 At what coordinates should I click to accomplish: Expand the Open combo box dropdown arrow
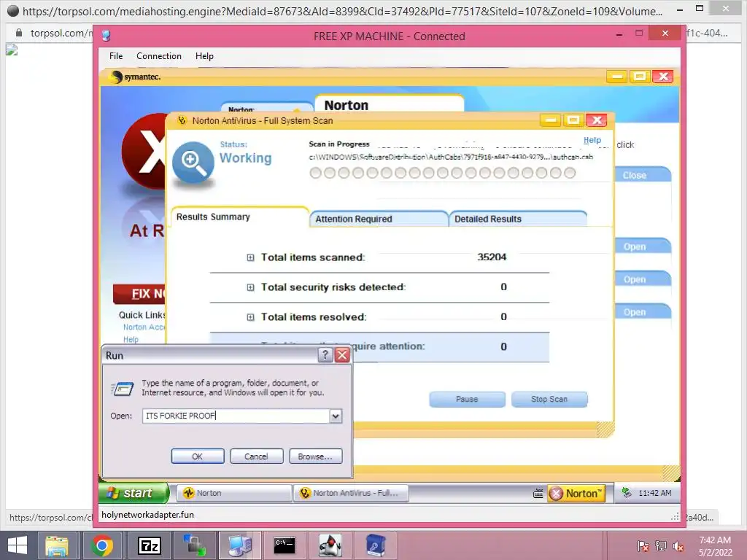336,416
